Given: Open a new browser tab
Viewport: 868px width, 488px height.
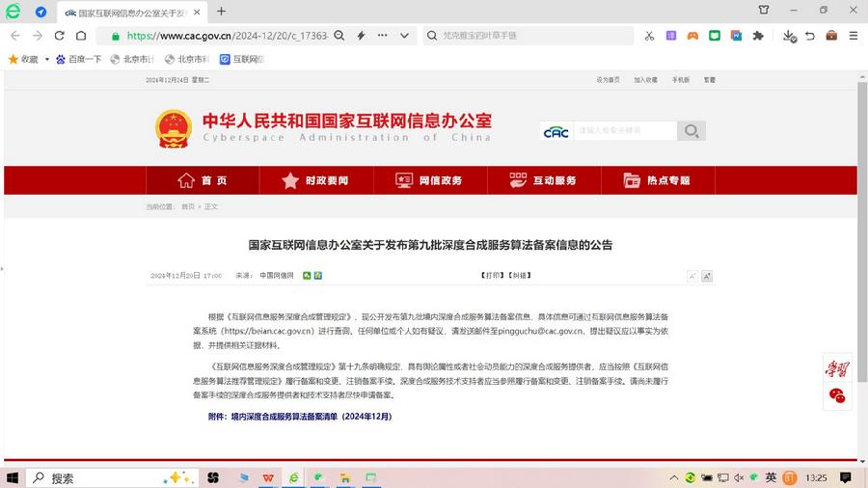Looking at the screenshot, I should tap(221, 11).
